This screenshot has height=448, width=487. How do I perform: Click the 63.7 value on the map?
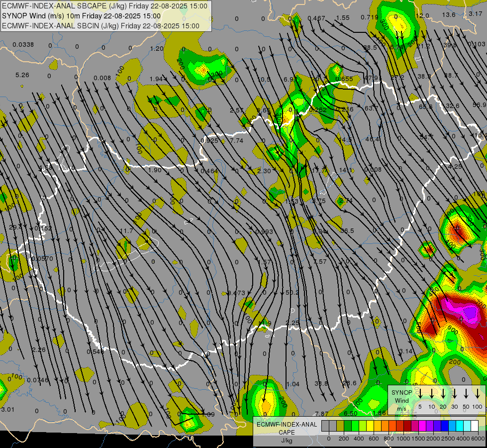tap(371, 108)
